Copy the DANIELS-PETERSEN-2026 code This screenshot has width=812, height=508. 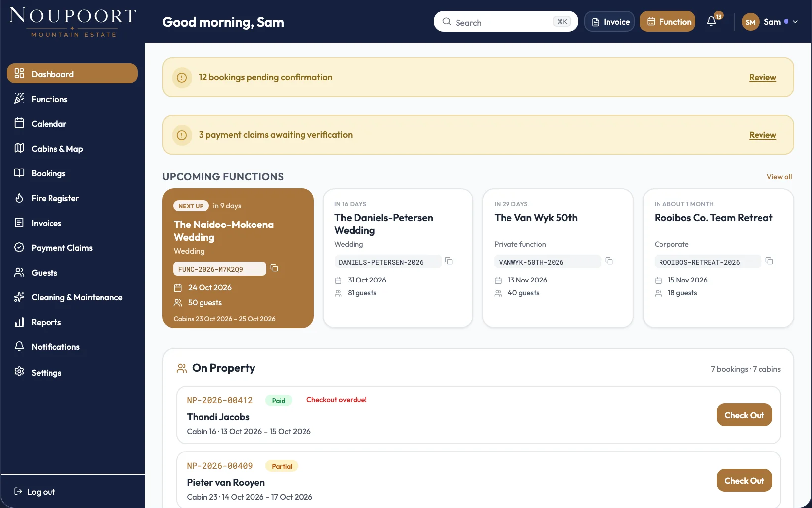point(449,261)
